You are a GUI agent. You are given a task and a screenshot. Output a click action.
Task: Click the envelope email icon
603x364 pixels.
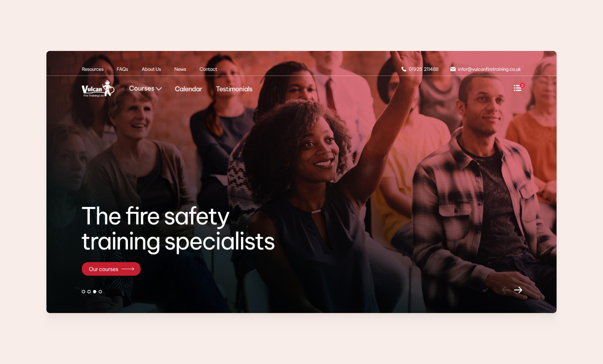pyautogui.click(x=453, y=69)
